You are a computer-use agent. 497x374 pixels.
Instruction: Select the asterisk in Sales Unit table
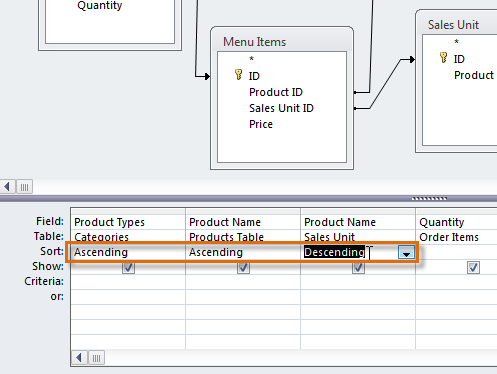click(457, 42)
